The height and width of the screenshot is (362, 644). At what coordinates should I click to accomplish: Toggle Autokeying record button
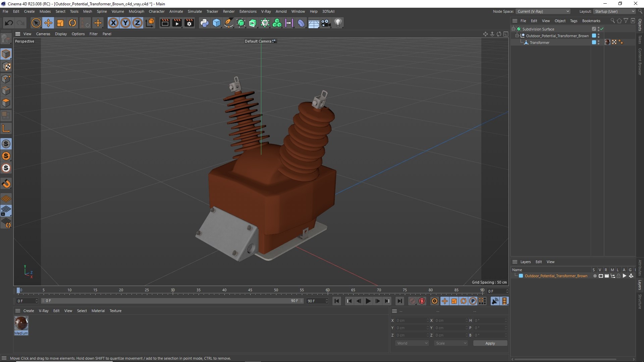tap(422, 301)
